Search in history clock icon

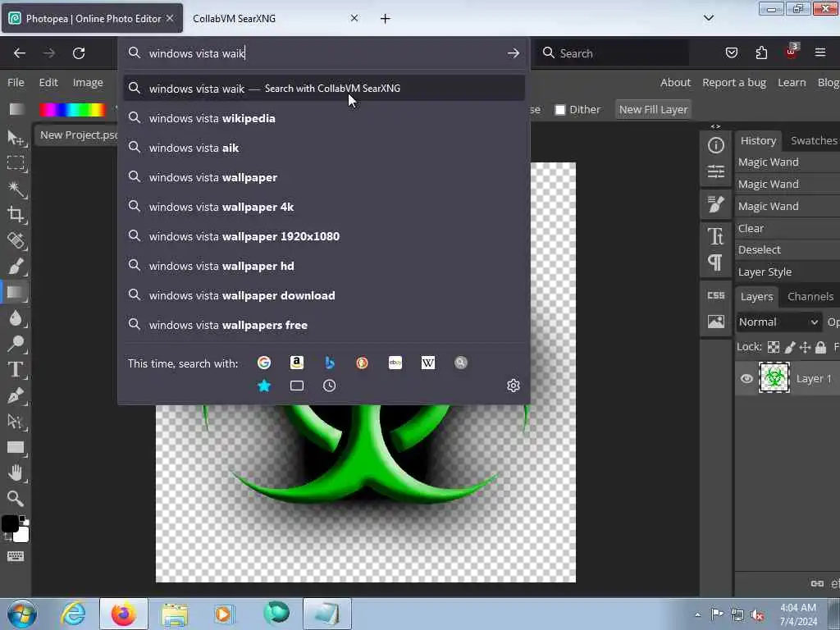pos(330,386)
